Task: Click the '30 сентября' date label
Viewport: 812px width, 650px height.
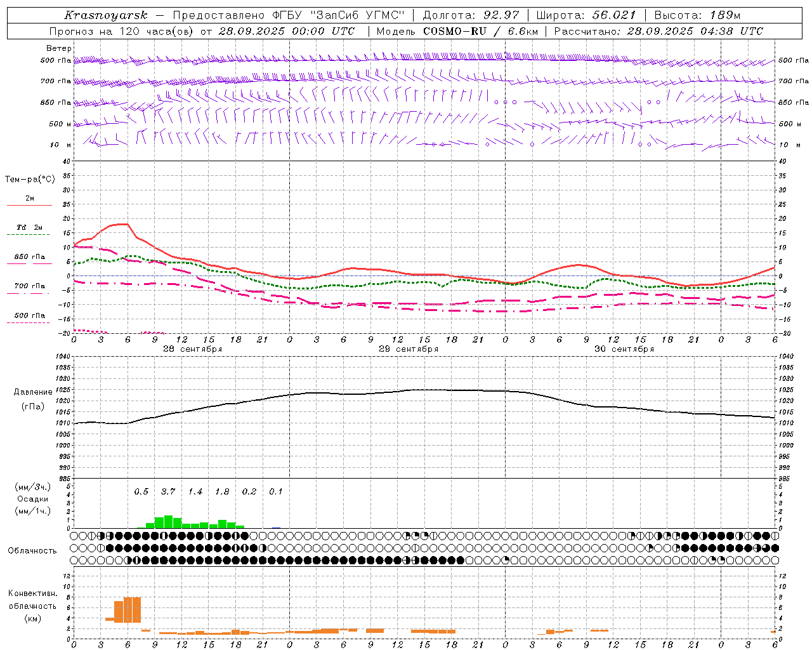Action: tap(624, 349)
